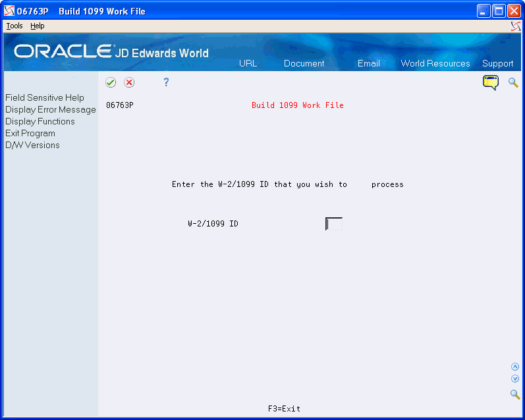Open the yellow chat bubble icon
The width and height of the screenshot is (525, 420).
491,83
